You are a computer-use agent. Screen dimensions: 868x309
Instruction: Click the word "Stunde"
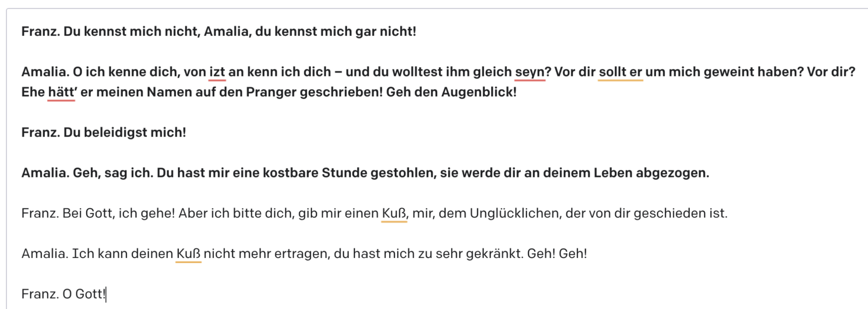[x=344, y=173]
